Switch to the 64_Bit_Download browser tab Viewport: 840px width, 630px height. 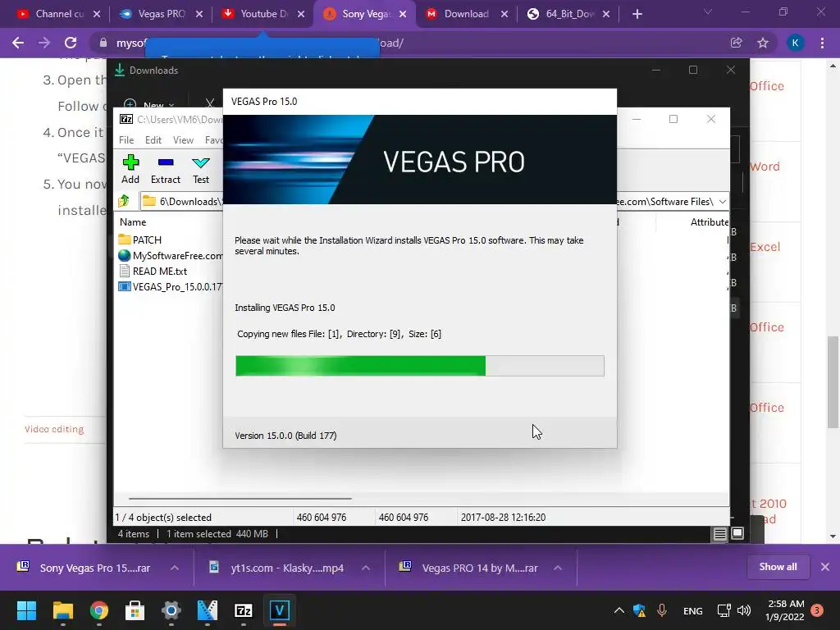click(563, 14)
